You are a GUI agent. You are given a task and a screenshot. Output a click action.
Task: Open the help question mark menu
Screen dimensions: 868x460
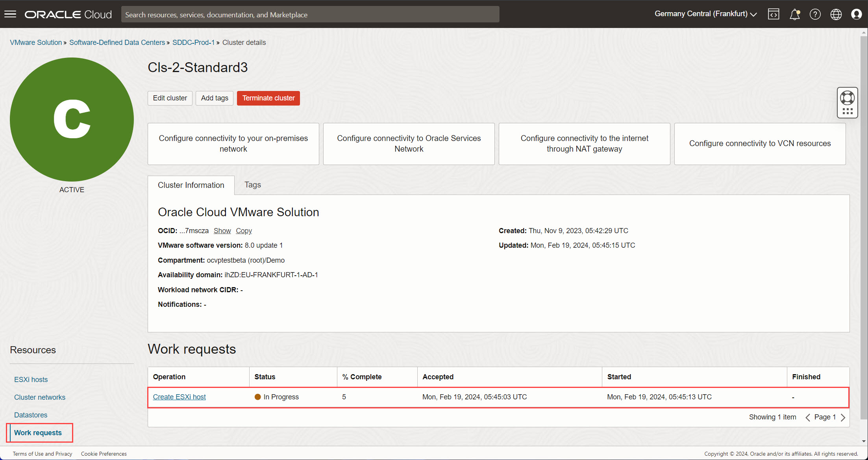pyautogui.click(x=815, y=15)
